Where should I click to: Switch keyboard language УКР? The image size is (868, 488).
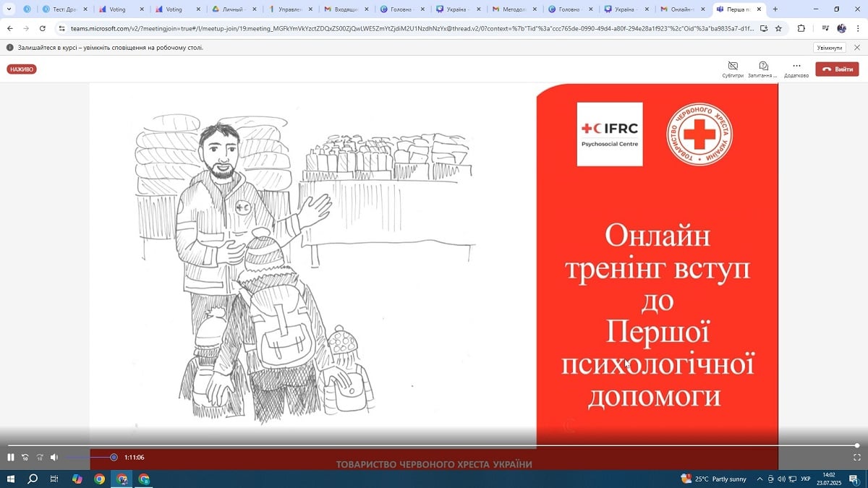(x=806, y=479)
